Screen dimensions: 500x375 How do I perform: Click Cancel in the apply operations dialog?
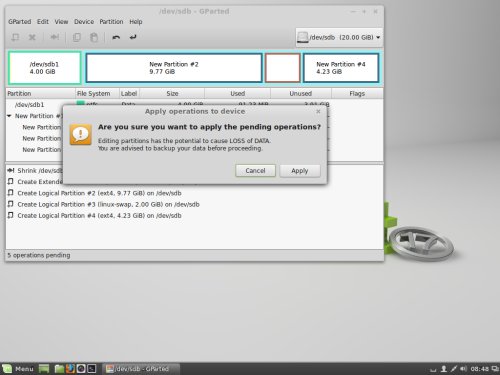coord(255,171)
